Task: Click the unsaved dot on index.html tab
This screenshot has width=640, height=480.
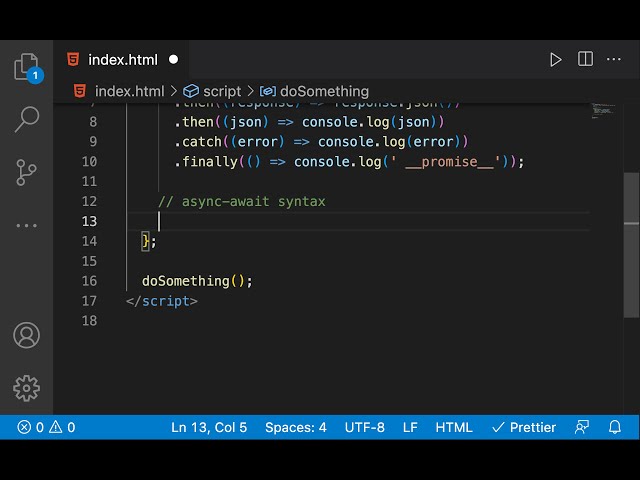Action: pos(173,60)
